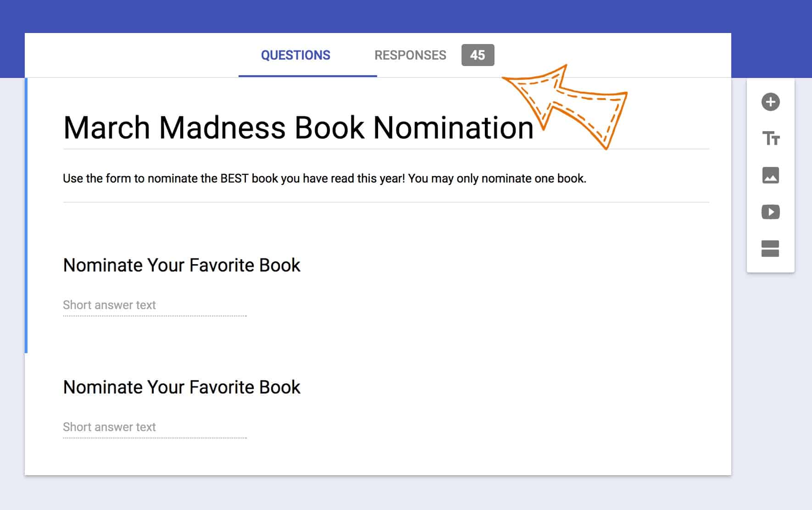Click the Add question plus icon

pos(770,102)
